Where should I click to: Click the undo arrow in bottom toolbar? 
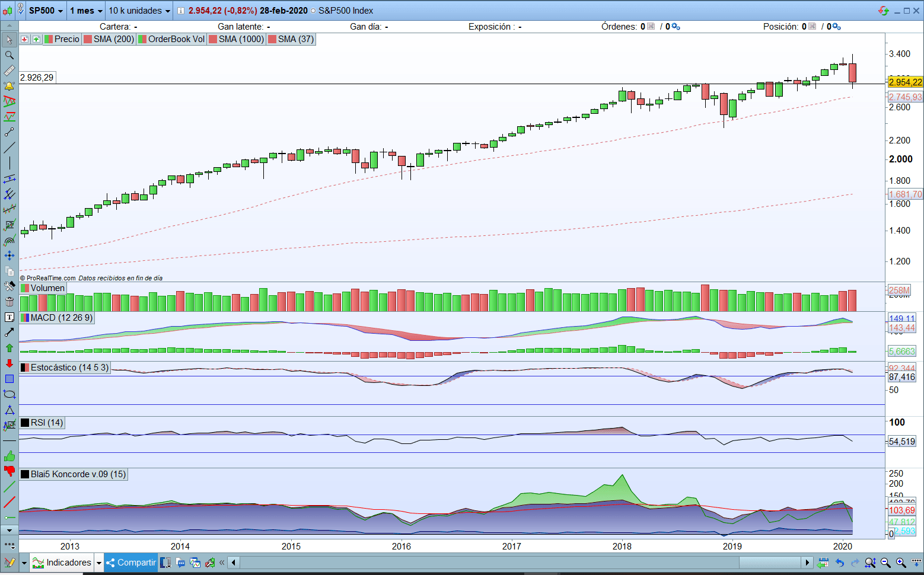839,563
